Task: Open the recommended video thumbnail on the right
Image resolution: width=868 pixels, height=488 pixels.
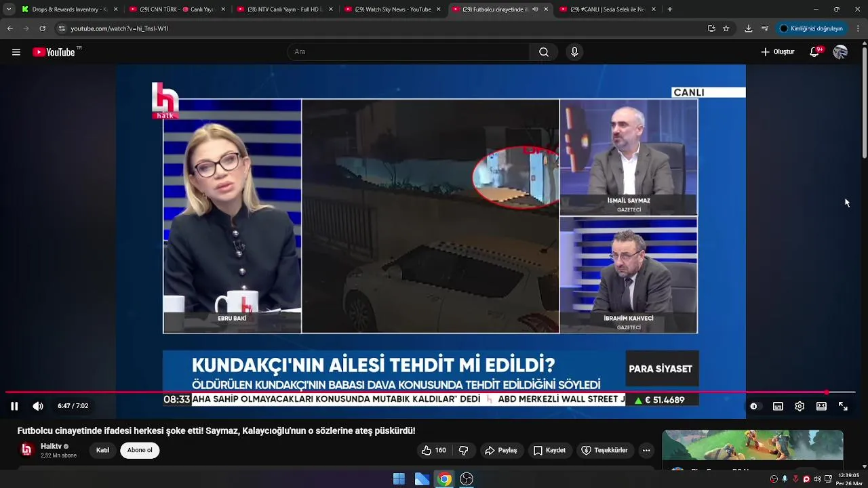Action: tap(753, 445)
